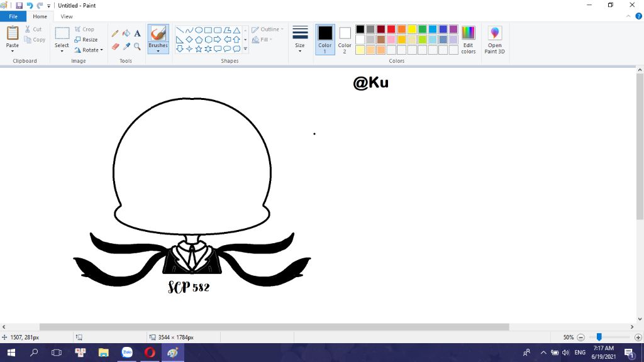Viewport: 644px width, 362px height.
Task: Click the vertical scrollbar down arrow
Action: [x=640, y=319]
